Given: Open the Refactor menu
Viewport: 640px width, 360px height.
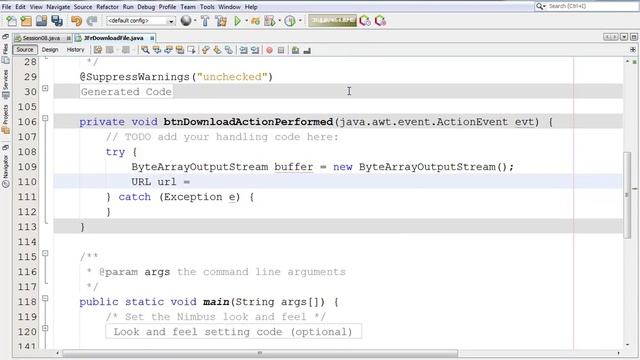Looking at the screenshot, I should point(107,7).
